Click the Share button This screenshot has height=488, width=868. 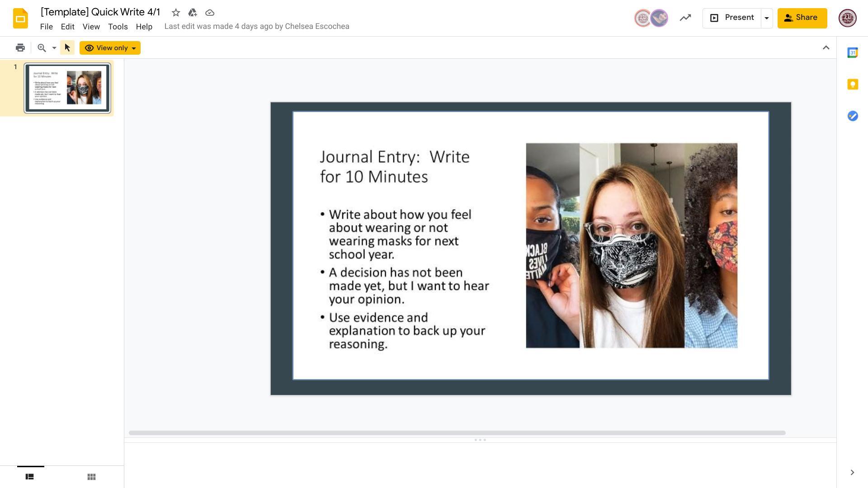click(802, 18)
